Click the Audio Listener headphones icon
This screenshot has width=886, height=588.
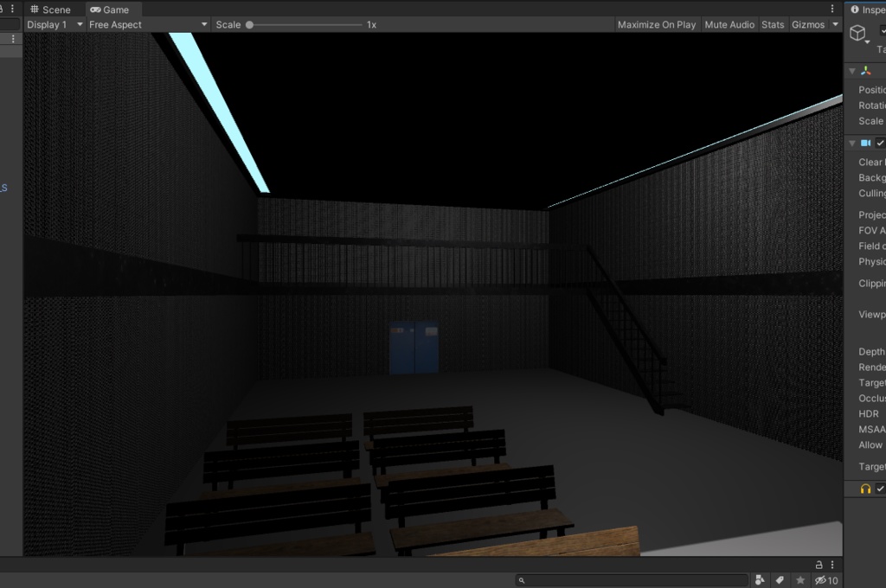(x=865, y=489)
